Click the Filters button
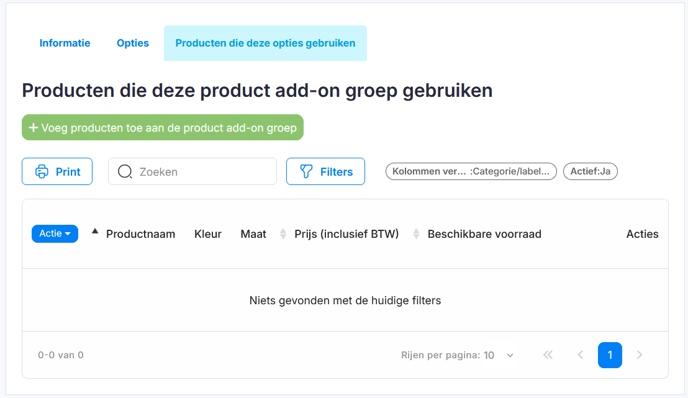The width and height of the screenshot is (688, 398). [326, 172]
